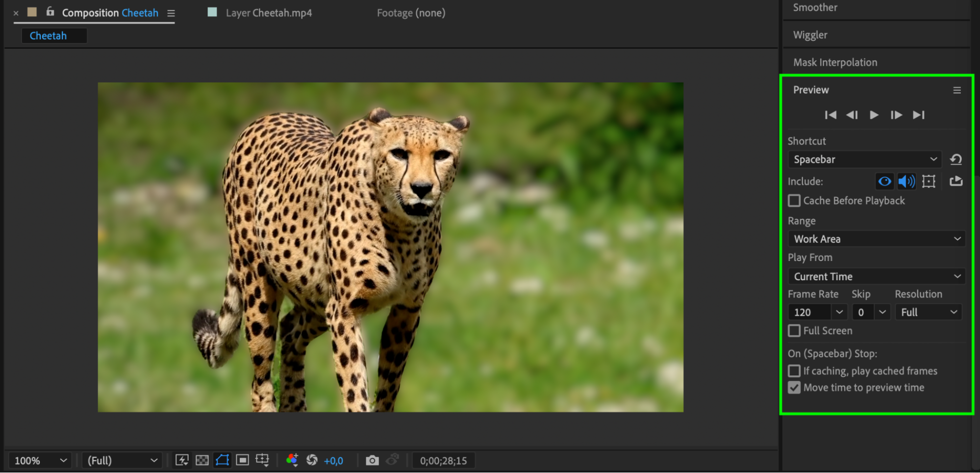Toggle the transparency grid icon
980x473 pixels.
[x=202, y=460]
